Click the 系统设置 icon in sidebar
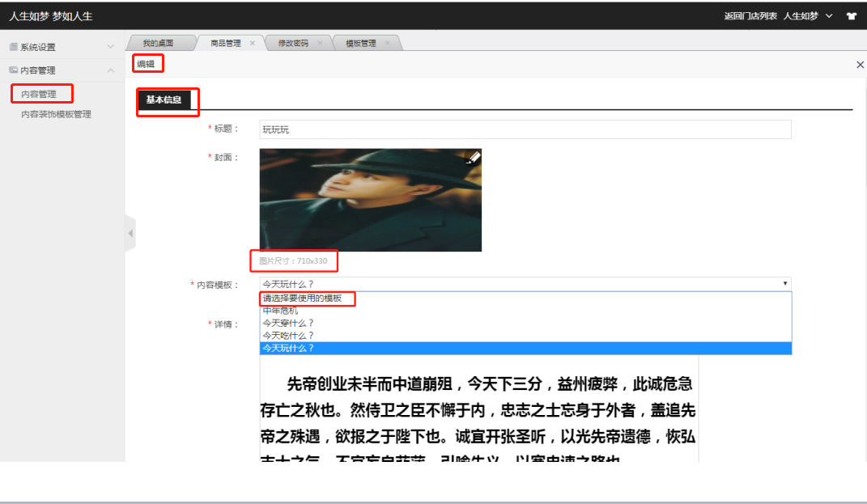This screenshot has height=504, width=867. tap(14, 47)
